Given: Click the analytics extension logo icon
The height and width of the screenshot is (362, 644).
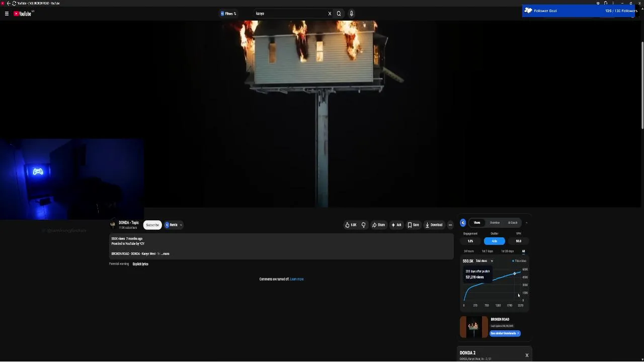Looking at the screenshot, I should 463,223.
